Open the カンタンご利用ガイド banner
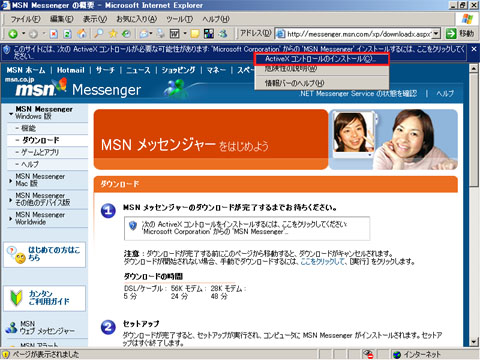 (44, 298)
